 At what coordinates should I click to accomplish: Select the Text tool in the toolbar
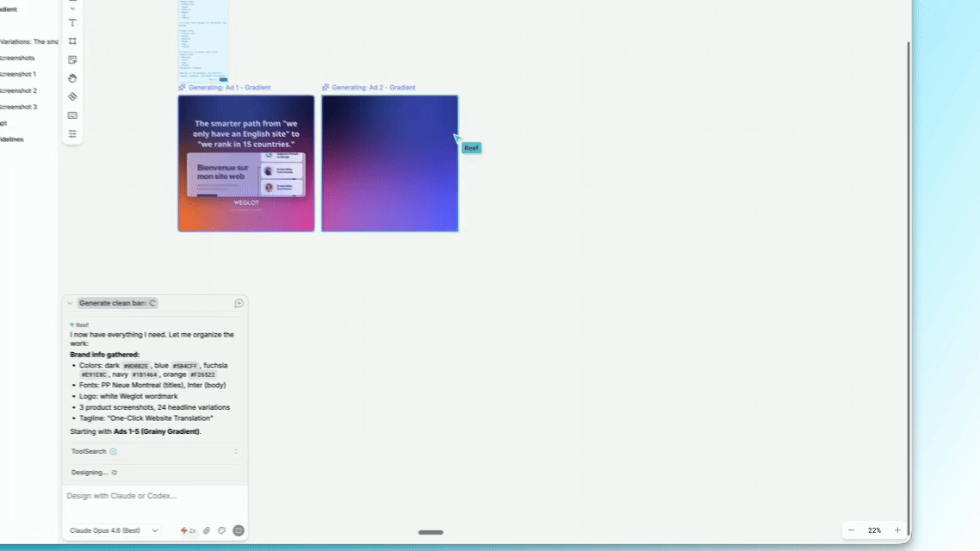click(x=72, y=23)
